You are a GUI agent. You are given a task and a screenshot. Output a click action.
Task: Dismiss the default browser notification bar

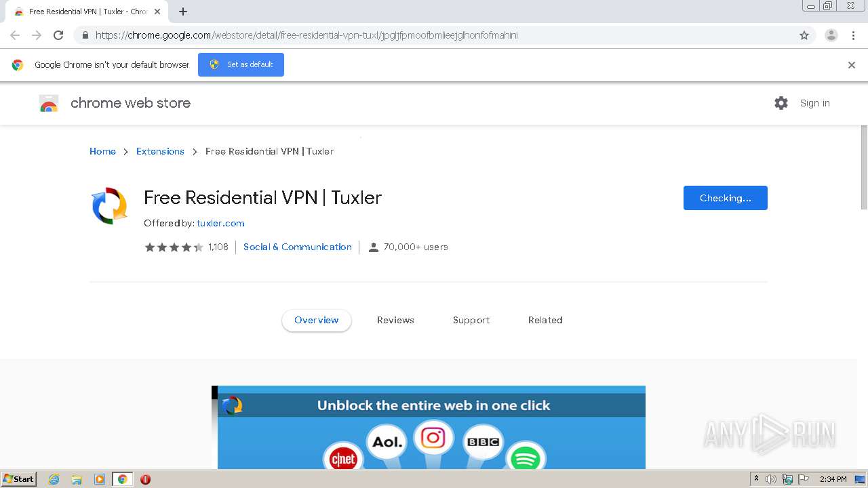[852, 65]
